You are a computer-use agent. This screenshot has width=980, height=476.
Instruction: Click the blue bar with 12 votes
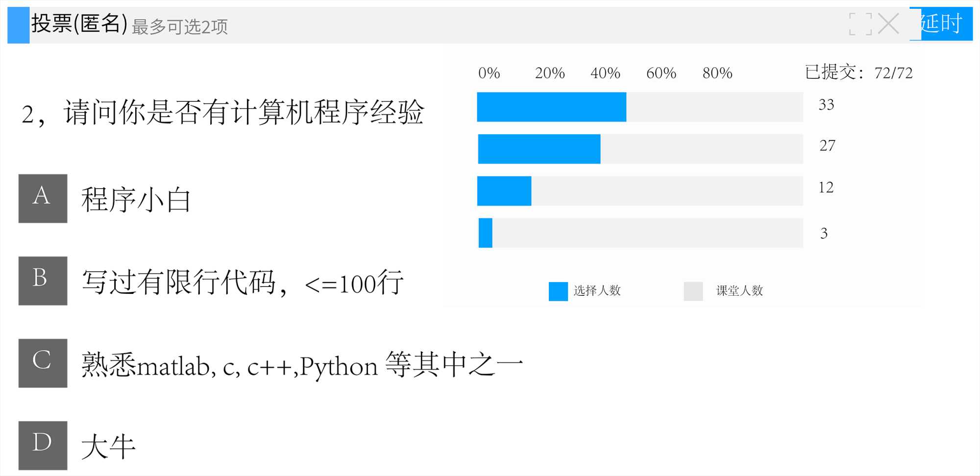pyautogui.click(x=504, y=191)
